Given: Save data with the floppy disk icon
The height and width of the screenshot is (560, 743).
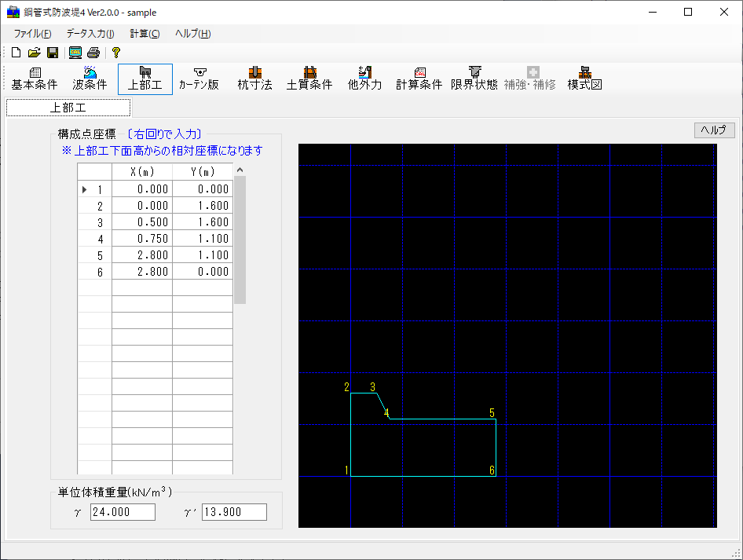Looking at the screenshot, I should [x=53, y=53].
